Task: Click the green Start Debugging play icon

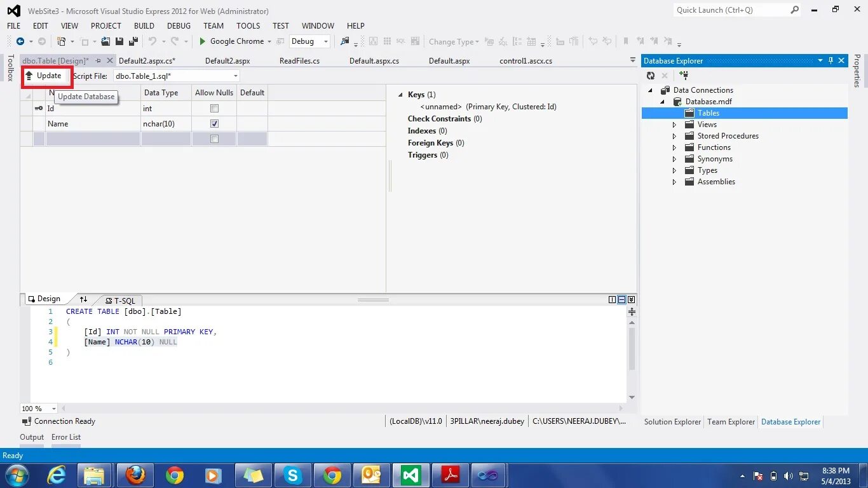Action: (x=202, y=41)
